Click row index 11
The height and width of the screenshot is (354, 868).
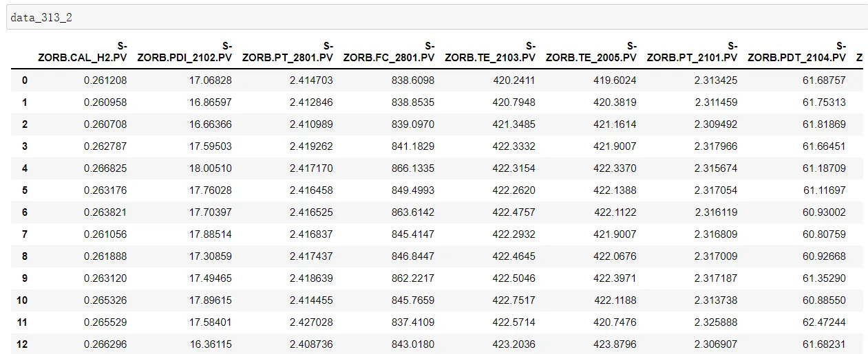[22, 322]
